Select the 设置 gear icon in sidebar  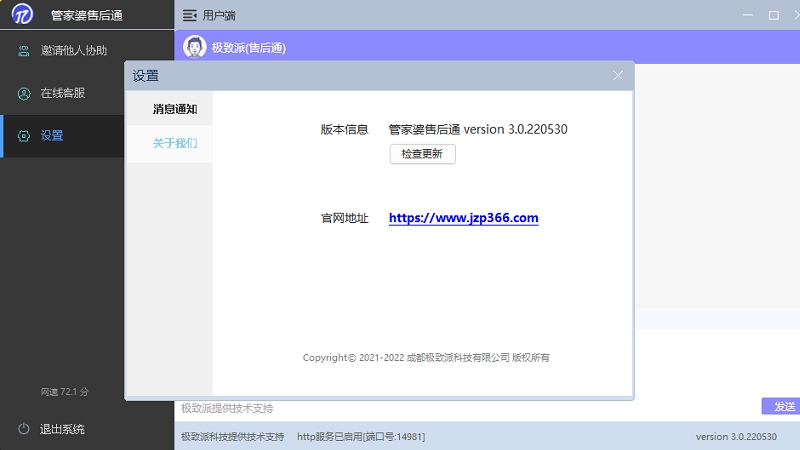[x=24, y=136]
